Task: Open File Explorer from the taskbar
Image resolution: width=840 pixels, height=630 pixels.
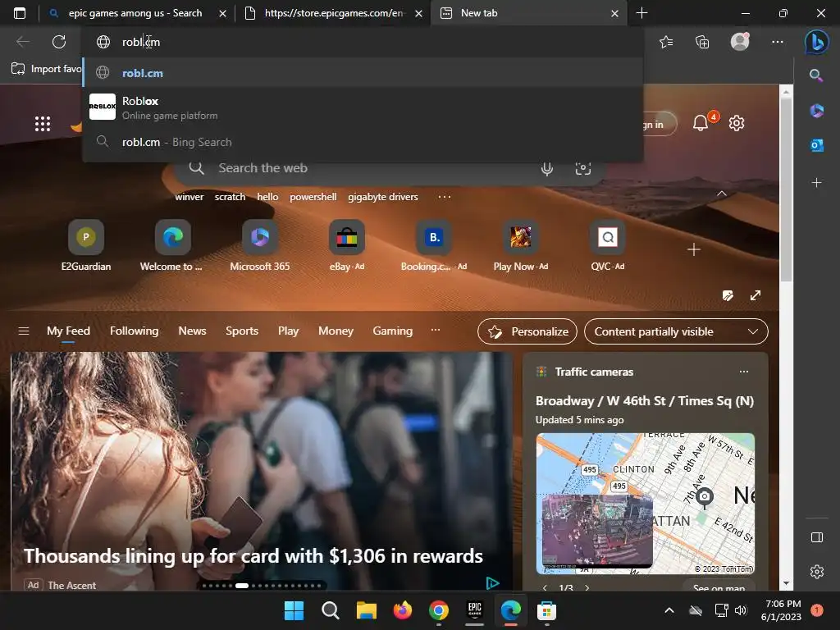Action: [x=367, y=610]
